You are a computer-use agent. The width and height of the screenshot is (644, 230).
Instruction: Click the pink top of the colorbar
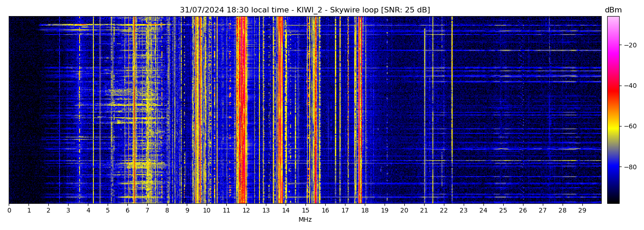pos(613,21)
